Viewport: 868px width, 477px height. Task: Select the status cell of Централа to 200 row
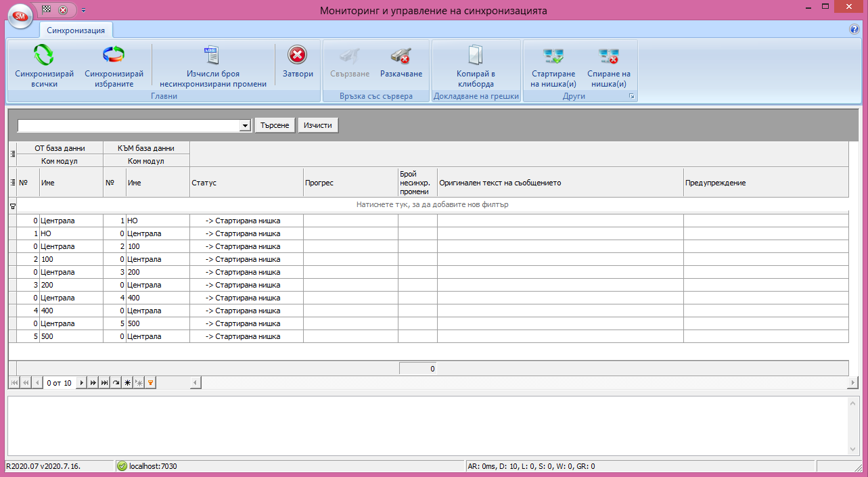click(246, 272)
